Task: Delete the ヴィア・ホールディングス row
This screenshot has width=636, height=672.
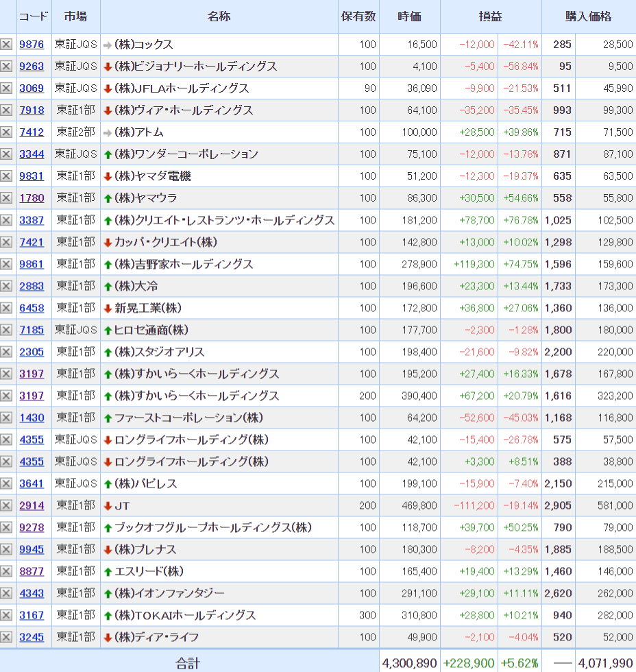Action: tap(6, 110)
